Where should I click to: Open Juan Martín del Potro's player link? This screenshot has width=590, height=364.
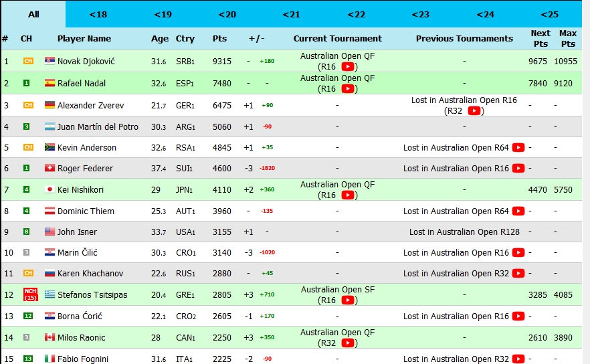coord(98,126)
